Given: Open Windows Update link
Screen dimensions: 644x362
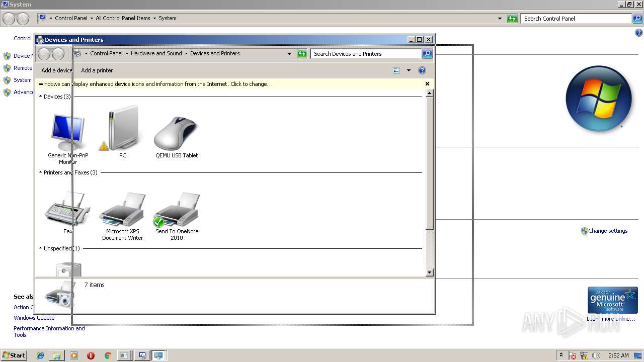Looking at the screenshot, I should click(x=34, y=318).
